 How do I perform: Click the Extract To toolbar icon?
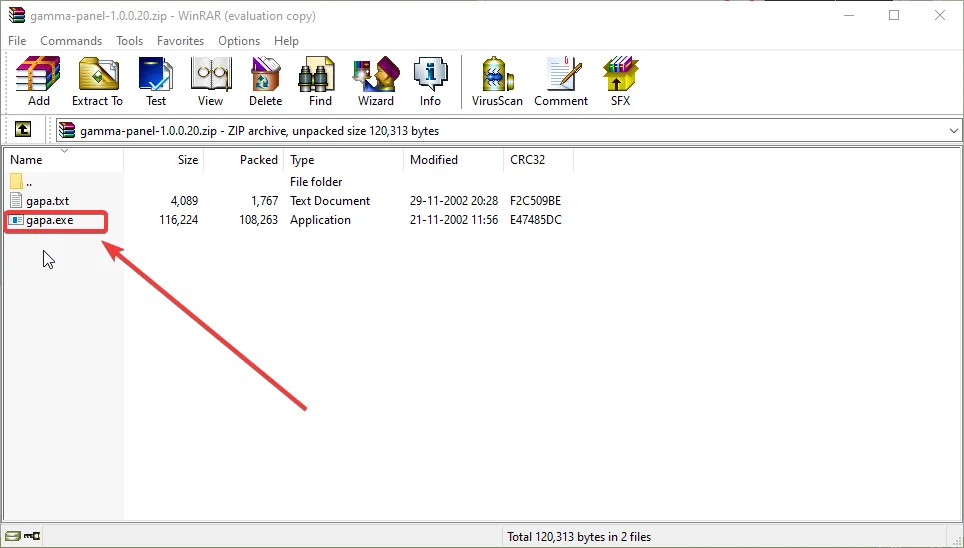pyautogui.click(x=97, y=81)
